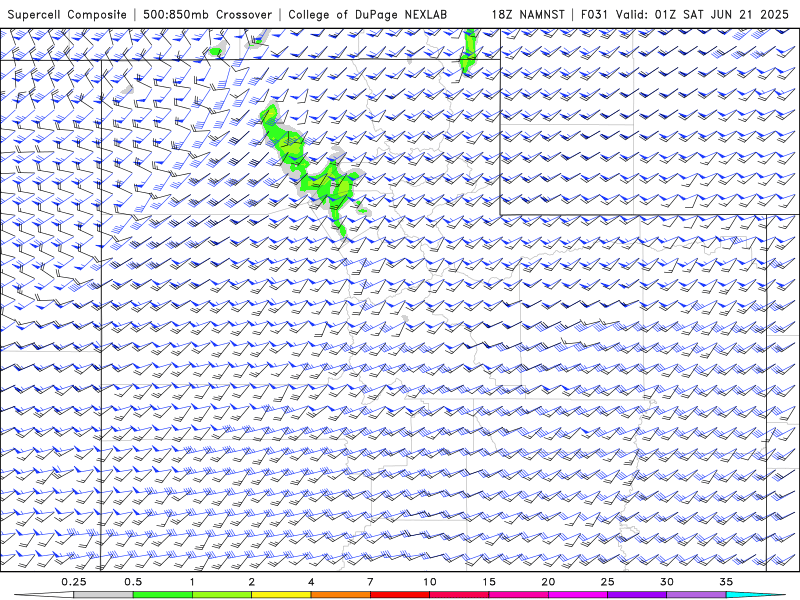Click the '18Z NAMNST' model run text

[528, 14]
